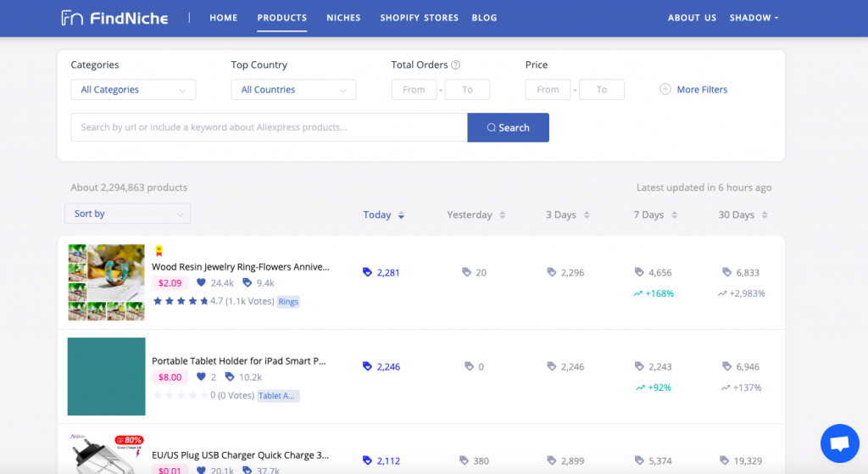The height and width of the screenshot is (474, 868).
Task: Click Price To field
Action: [602, 90]
